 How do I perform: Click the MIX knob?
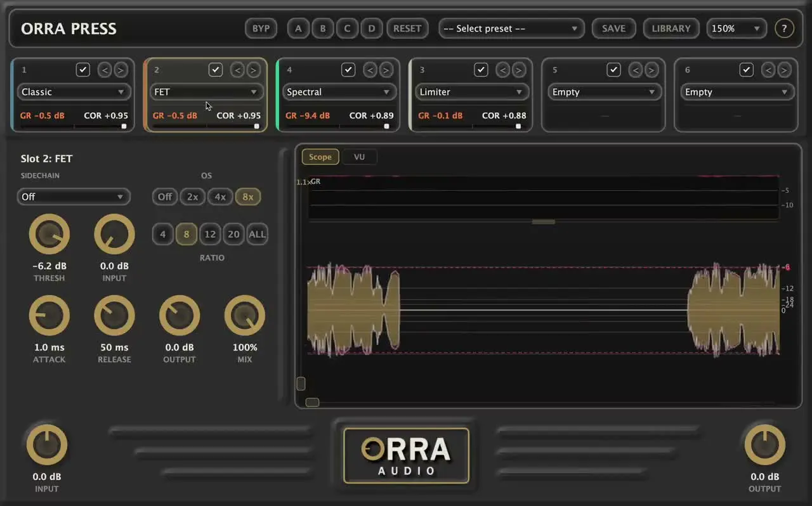245,315
